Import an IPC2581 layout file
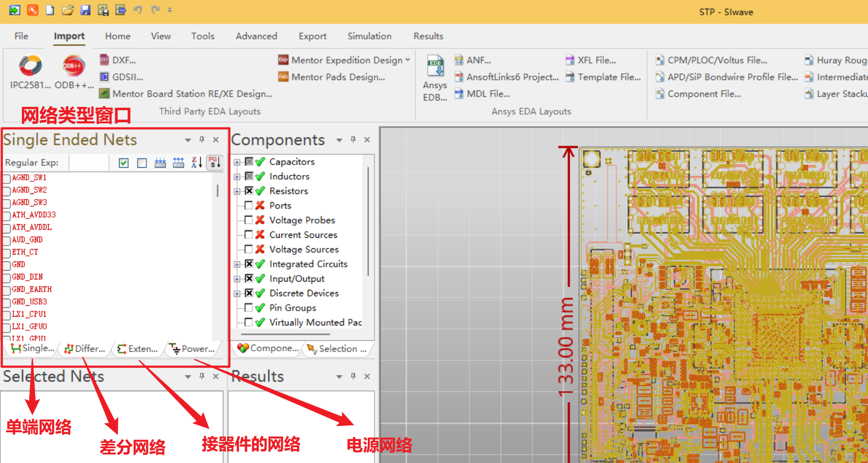The height and width of the screenshot is (463, 868). pyautogui.click(x=30, y=72)
